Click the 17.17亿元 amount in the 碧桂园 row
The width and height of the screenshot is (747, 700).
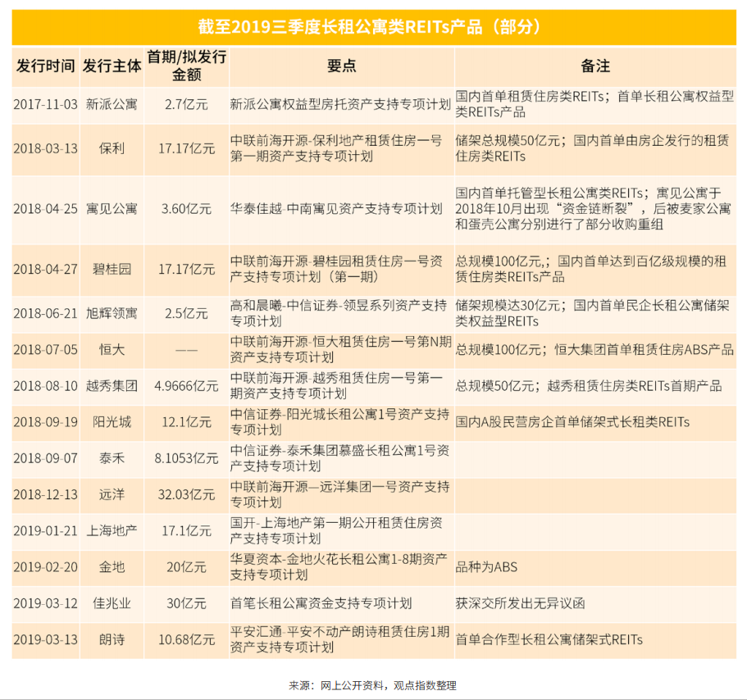(186, 269)
